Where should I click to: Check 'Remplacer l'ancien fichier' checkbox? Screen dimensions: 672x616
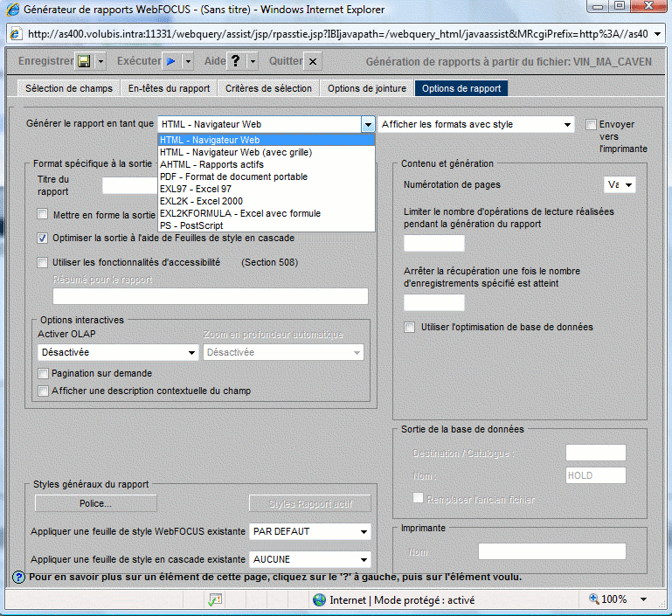(x=418, y=498)
